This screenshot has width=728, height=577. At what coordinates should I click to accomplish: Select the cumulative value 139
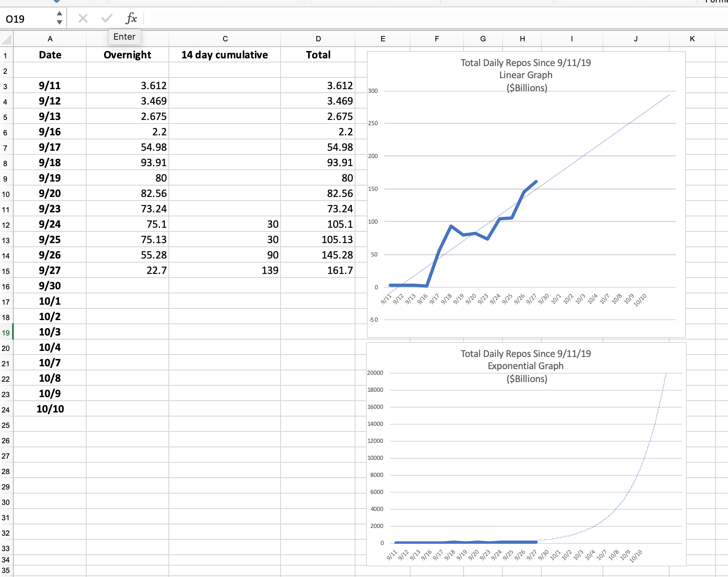click(225, 270)
